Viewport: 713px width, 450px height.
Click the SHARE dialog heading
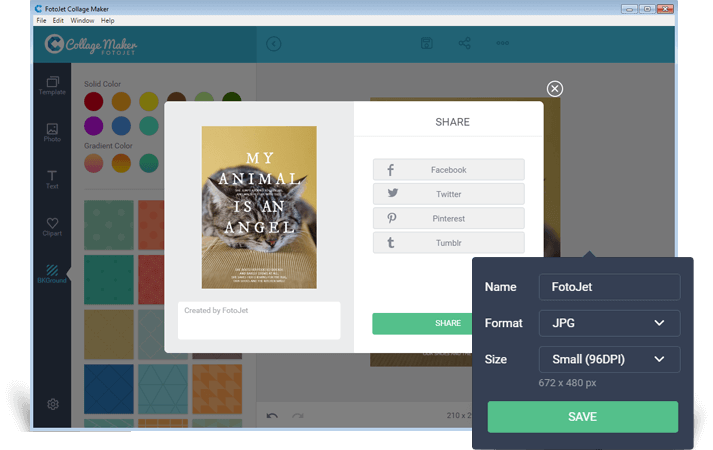click(x=452, y=122)
